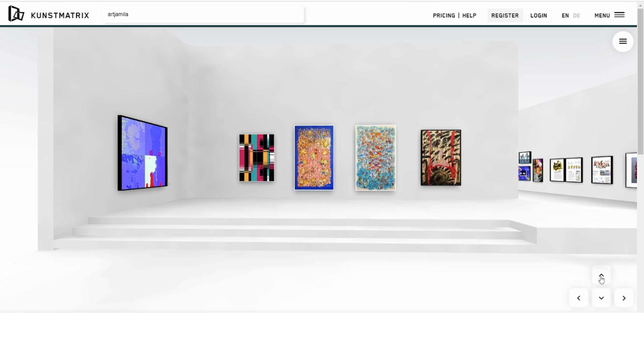The height and width of the screenshot is (362, 644).
Task: Open the main MENU hamburger icon
Action: (619, 15)
